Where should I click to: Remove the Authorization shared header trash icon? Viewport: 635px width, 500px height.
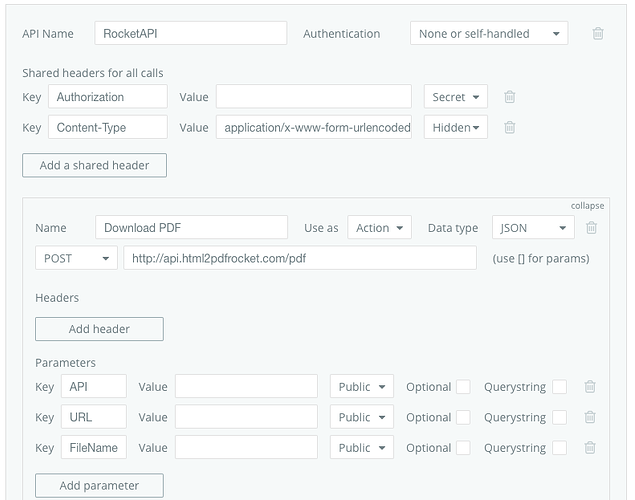click(x=509, y=97)
